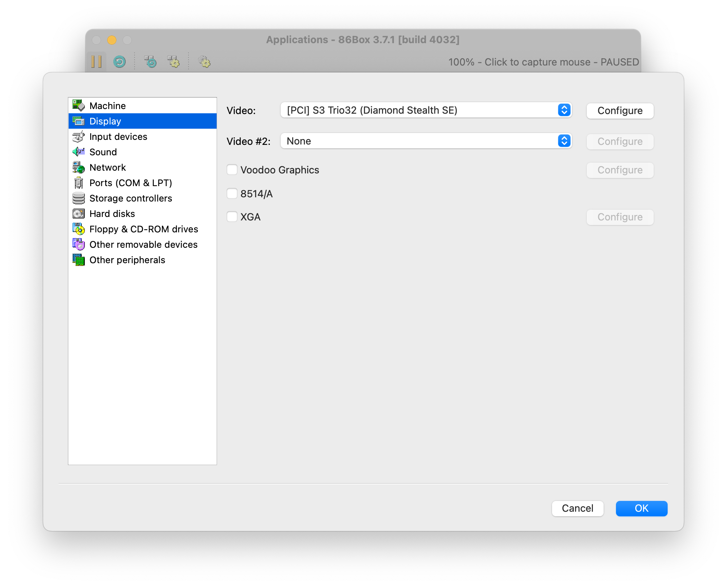
Task: Click the Machine category icon
Action: click(x=79, y=106)
